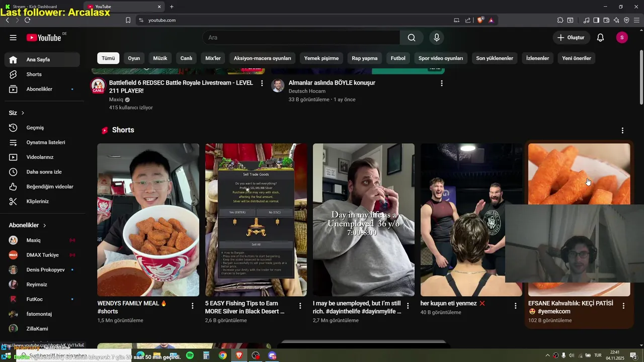The height and width of the screenshot is (362, 644).
Task: Open the FutKoc channel
Action: click(x=42, y=299)
